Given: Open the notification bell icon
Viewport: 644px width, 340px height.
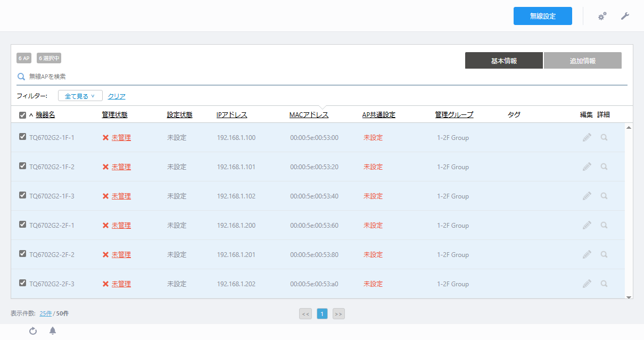Looking at the screenshot, I should click(x=53, y=331).
